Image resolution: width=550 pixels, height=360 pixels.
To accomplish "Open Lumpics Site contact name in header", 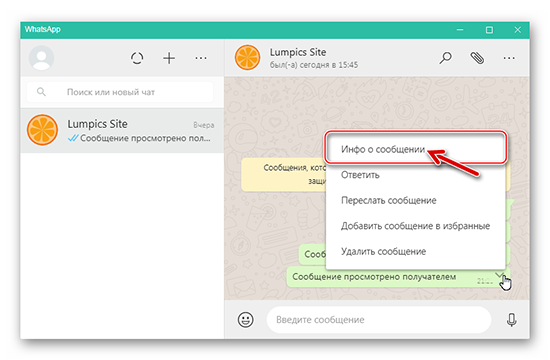I will pyautogui.click(x=298, y=52).
